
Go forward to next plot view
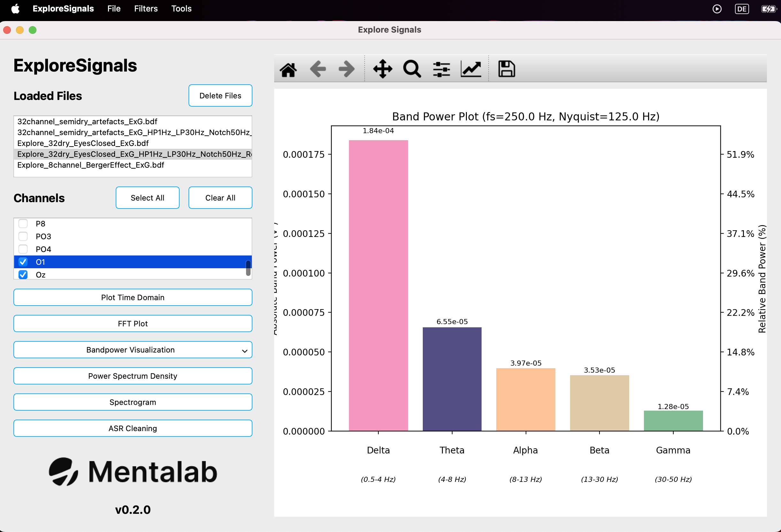(x=346, y=69)
